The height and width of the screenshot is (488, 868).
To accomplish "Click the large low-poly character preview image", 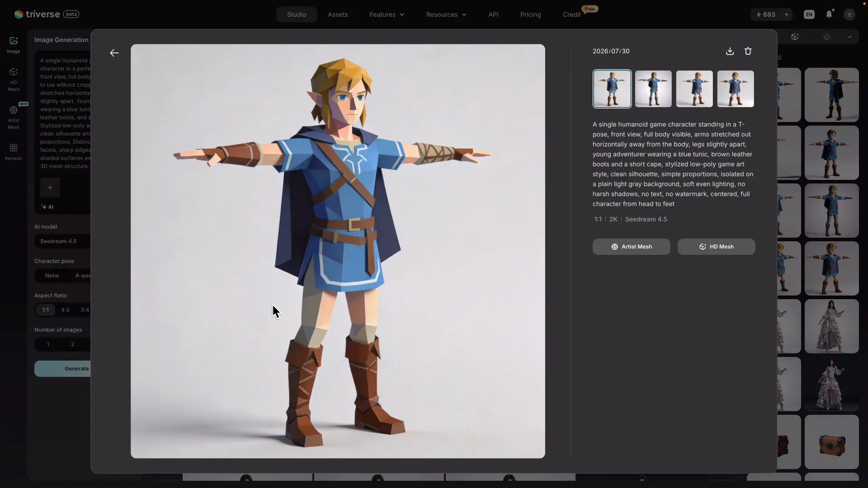I will point(338,251).
